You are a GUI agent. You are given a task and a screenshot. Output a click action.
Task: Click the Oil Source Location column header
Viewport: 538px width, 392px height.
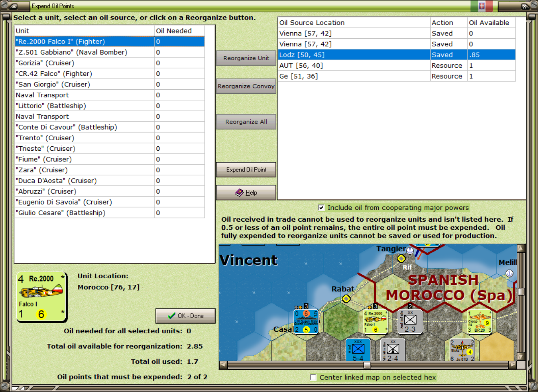click(x=354, y=23)
